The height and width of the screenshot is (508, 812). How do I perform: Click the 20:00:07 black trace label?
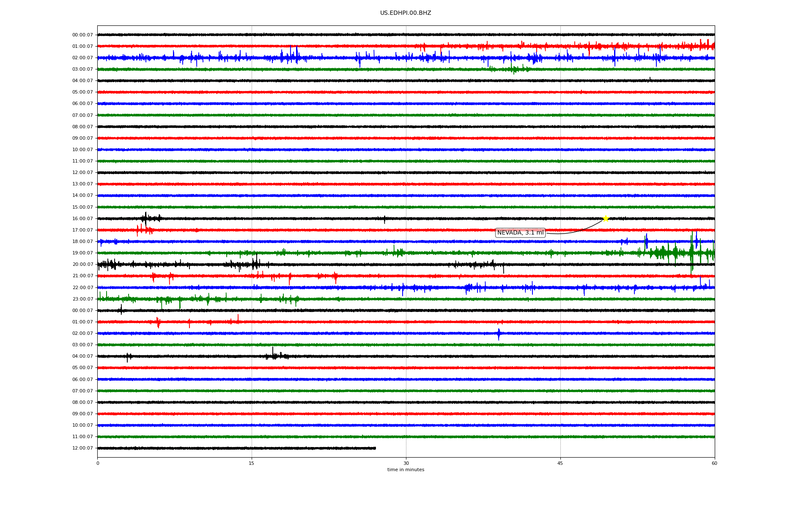tap(82, 265)
